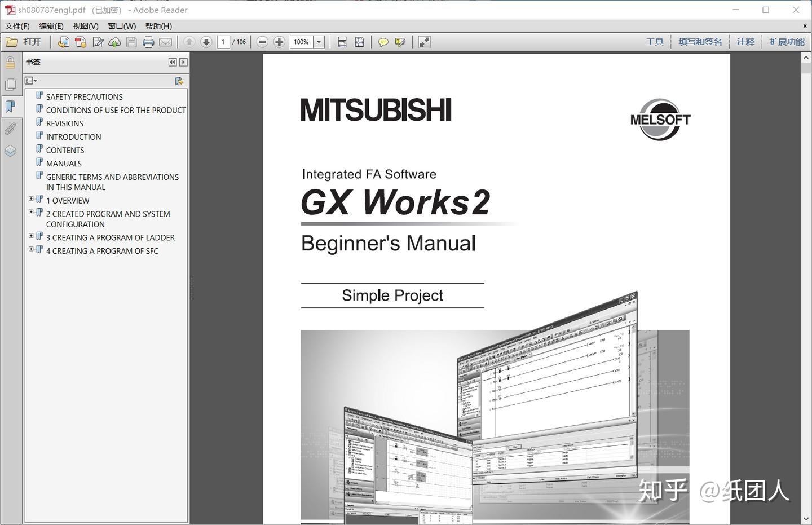Open the Email attachment icon

coord(164,42)
